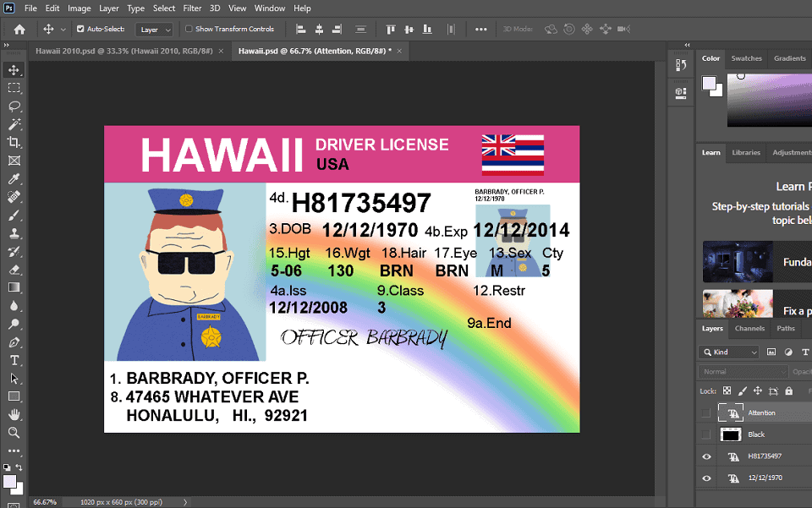Toggle lock transparent pixels

[x=727, y=391]
